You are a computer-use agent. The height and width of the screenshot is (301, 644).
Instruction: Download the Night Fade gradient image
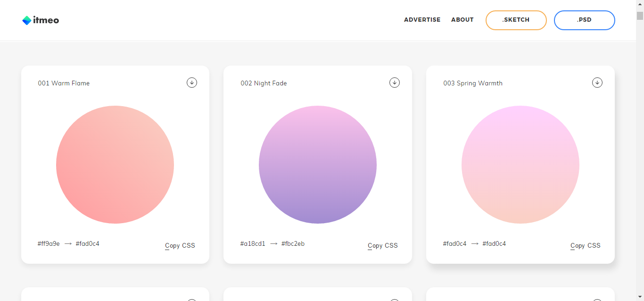click(x=395, y=83)
